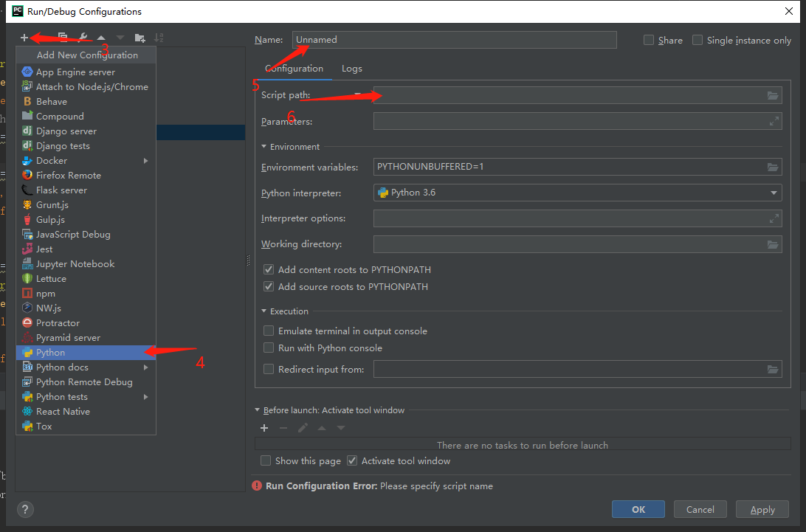Collapse the Environment section

[263, 147]
